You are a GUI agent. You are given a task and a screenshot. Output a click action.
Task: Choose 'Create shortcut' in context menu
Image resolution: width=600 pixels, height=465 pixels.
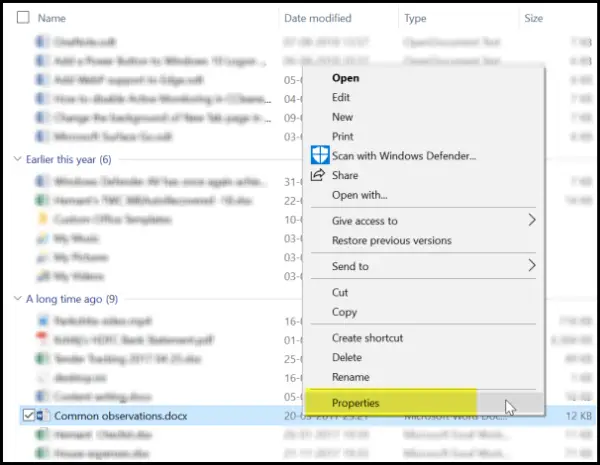(x=367, y=338)
